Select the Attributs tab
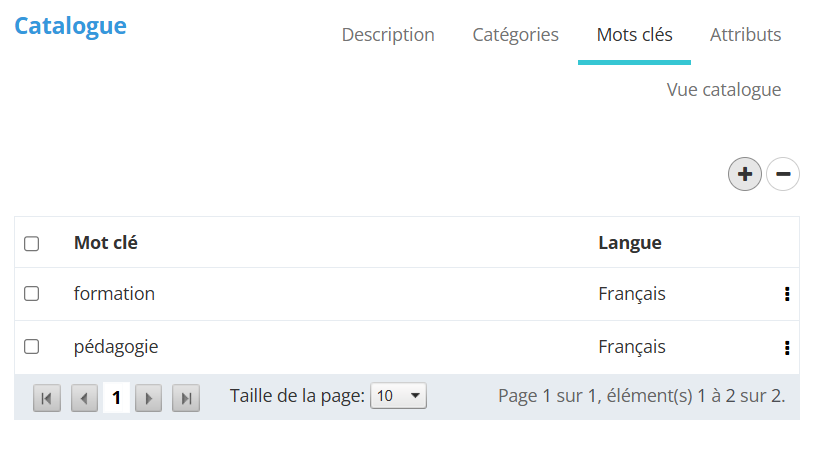815x449 pixels. pos(745,35)
